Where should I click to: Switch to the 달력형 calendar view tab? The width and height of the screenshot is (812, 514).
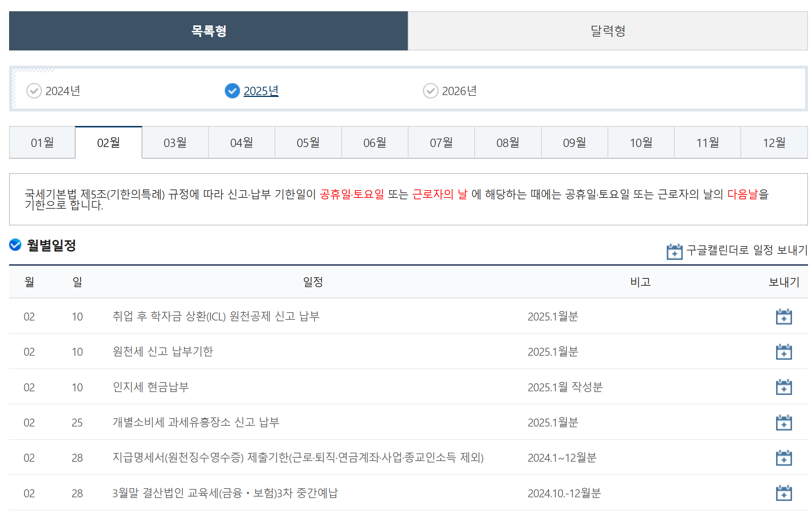(608, 31)
